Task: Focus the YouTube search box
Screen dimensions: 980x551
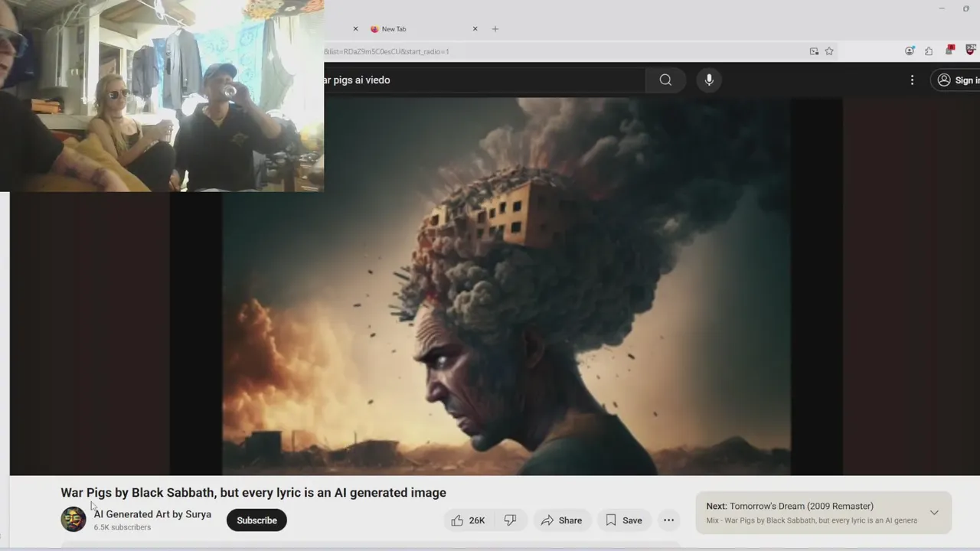Action: click(x=484, y=80)
